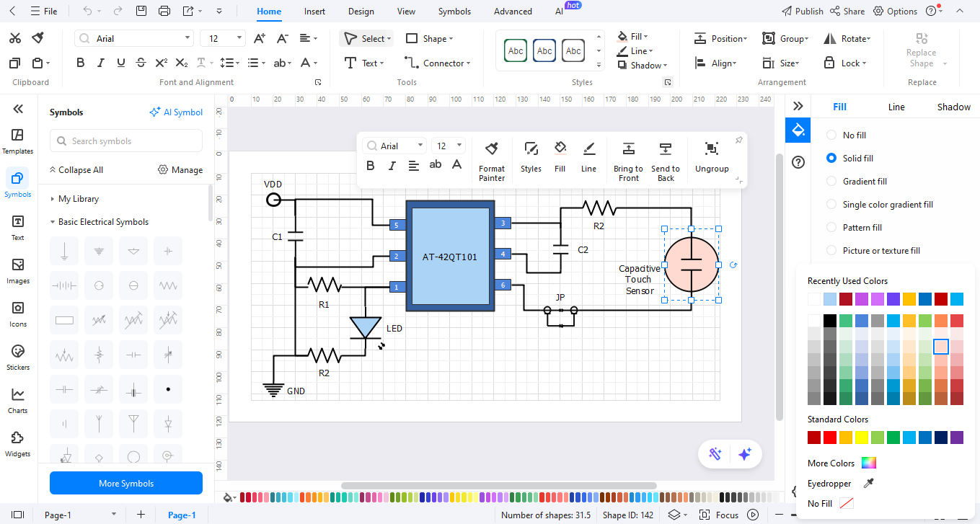Click the Publish button

[x=803, y=11]
